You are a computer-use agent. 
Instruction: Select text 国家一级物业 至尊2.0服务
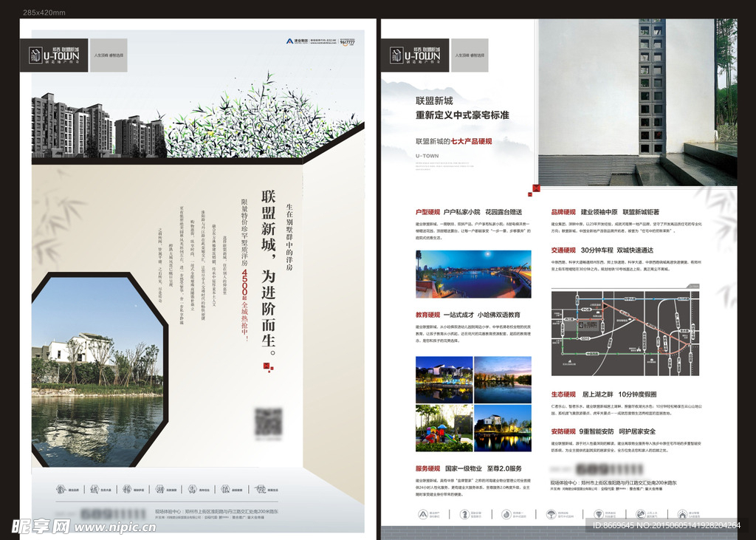pyautogui.click(x=483, y=468)
